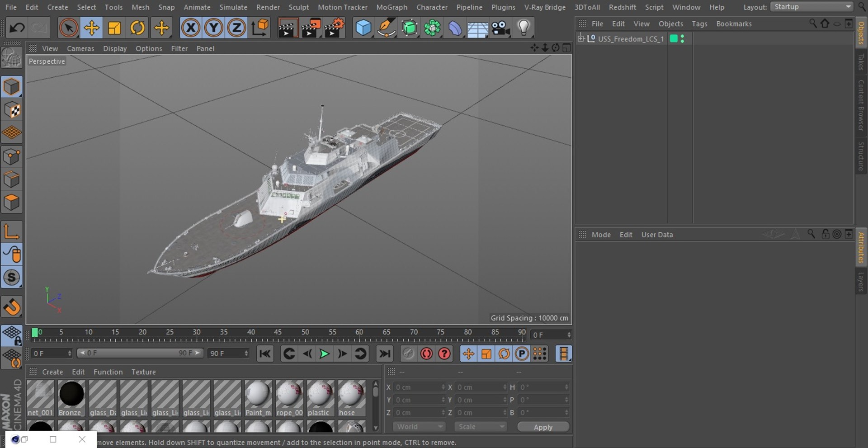
Task: Open the Cameras viewport menu
Action: [80, 48]
